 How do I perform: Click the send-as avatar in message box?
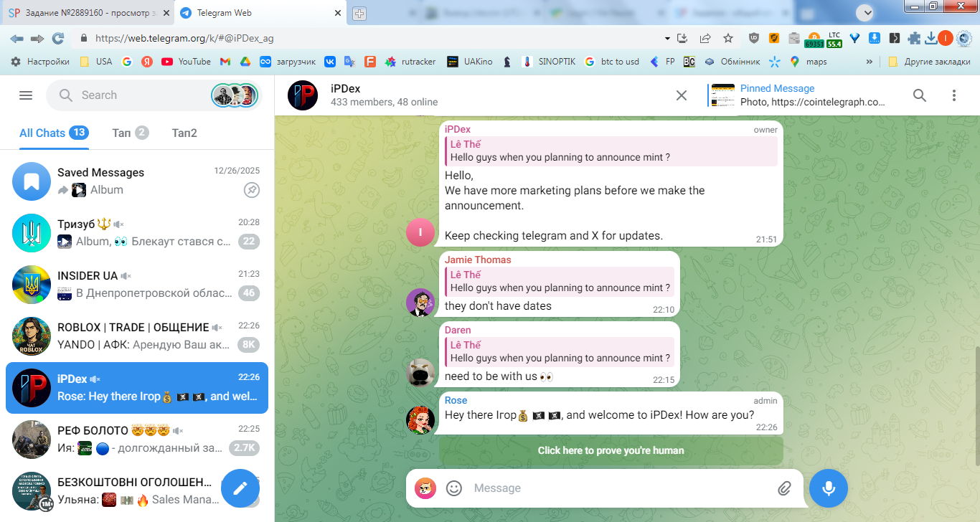(425, 488)
